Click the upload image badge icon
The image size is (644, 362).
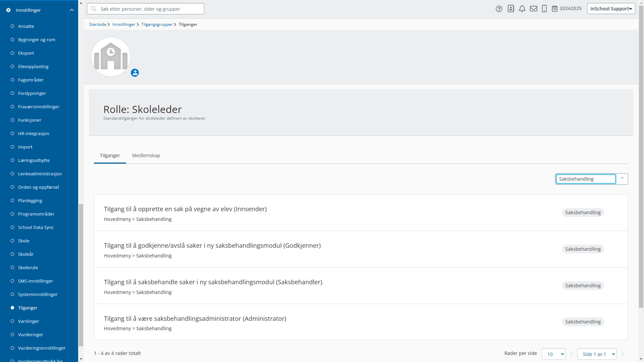[135, 73]
